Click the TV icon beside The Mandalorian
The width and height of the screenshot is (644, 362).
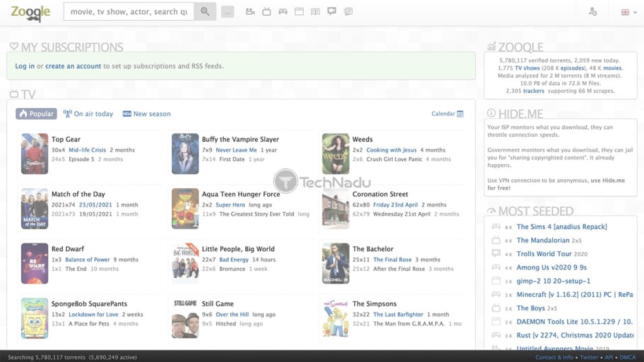click(x=496, y=240)
